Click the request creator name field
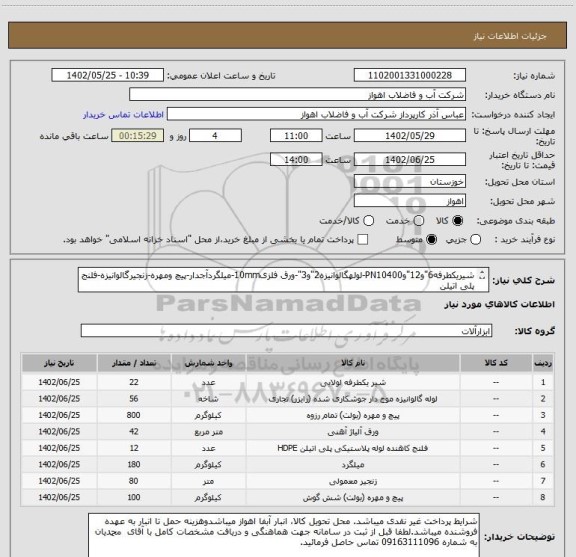576x557 pixels. (x=316, y=114)
